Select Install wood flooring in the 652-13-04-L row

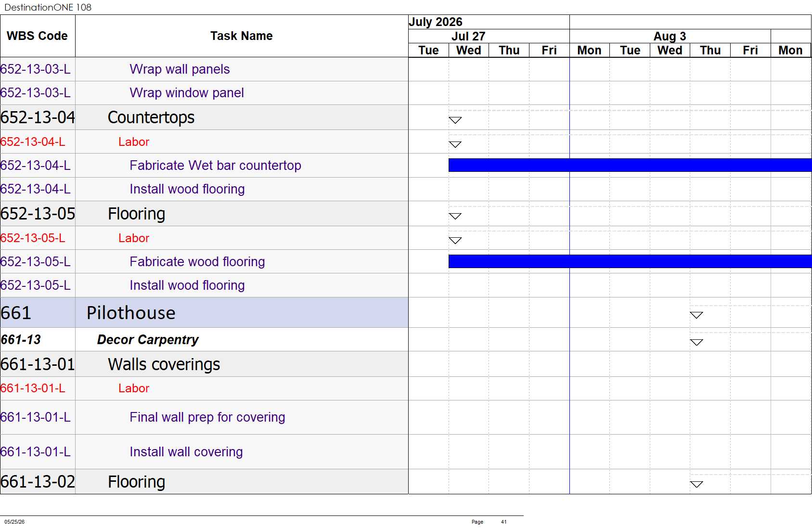pos(187,189)
